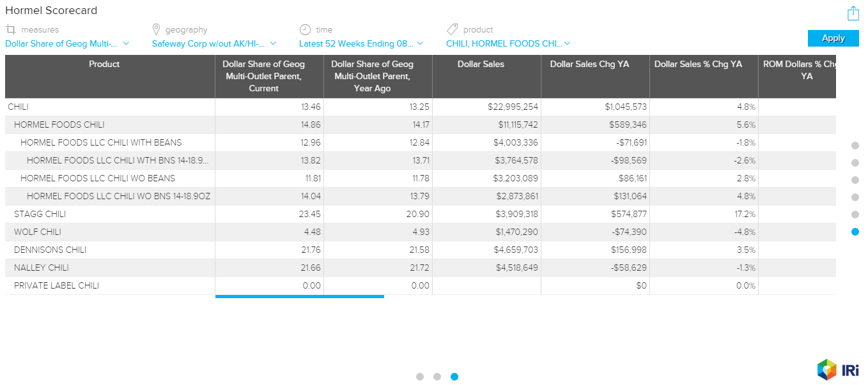Click the blue horizontal scrollbar under table
The image size is (868, 385).
tap(299, 296)
